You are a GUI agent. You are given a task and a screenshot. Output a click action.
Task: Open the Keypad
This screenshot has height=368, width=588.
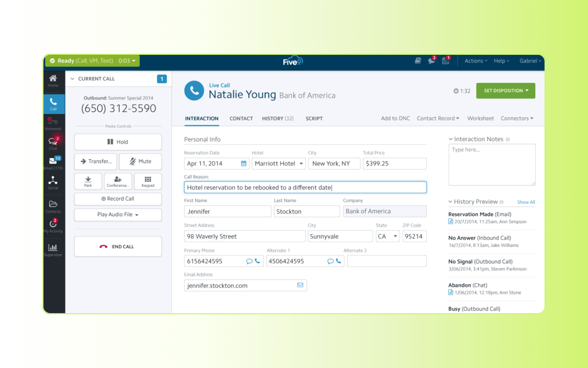click(148, 181)
